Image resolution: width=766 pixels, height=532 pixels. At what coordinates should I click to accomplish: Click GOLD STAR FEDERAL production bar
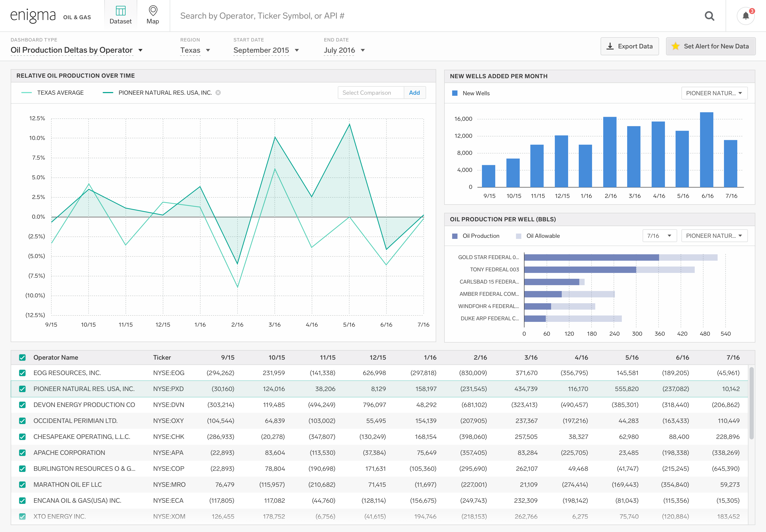pyautogui.click(x=591, y=257)
